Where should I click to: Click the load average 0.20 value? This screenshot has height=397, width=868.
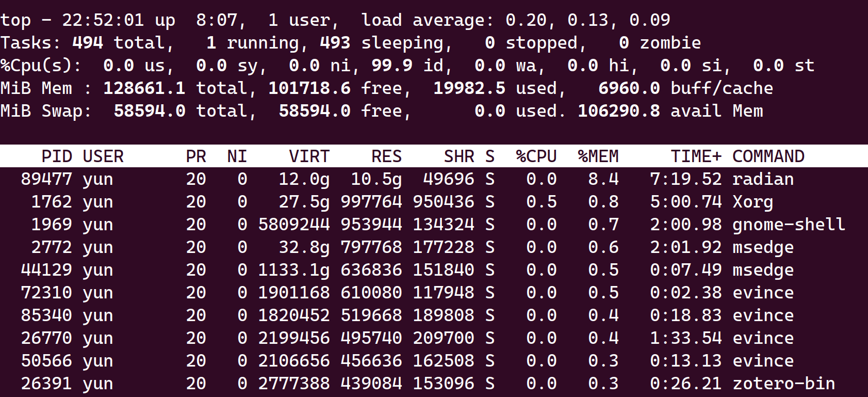pyautogui.click(x=526, y=20)
